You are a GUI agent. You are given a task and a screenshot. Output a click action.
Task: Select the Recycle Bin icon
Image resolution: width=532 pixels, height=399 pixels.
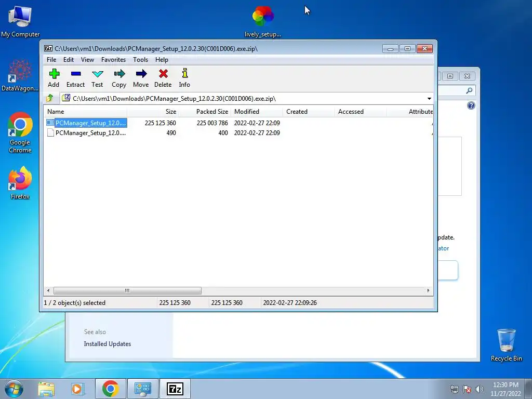[x=506, y=345]
